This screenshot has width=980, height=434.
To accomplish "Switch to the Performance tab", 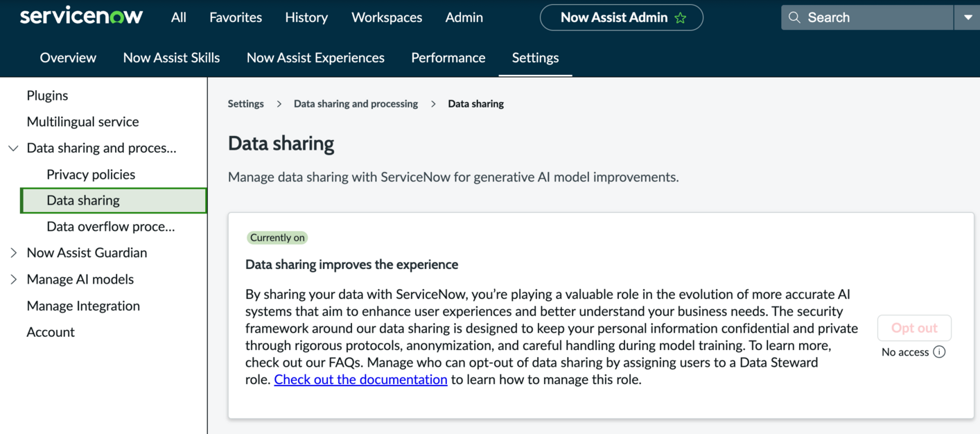I will (448, 58).
